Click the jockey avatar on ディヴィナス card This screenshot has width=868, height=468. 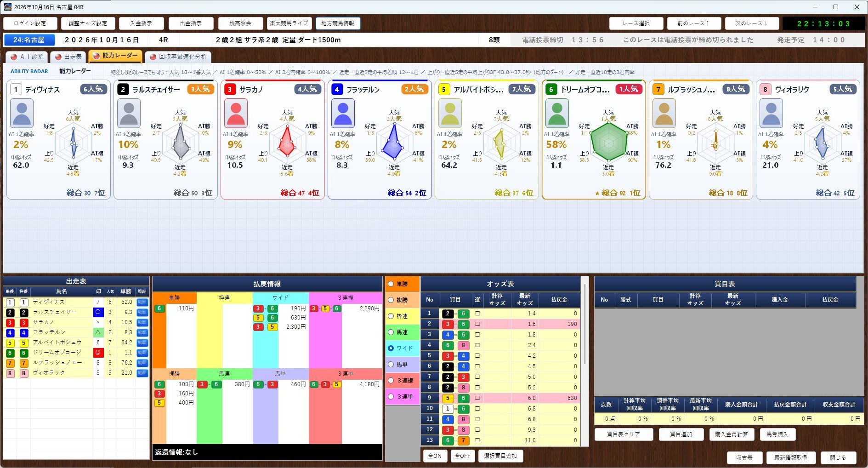(22, 113)
